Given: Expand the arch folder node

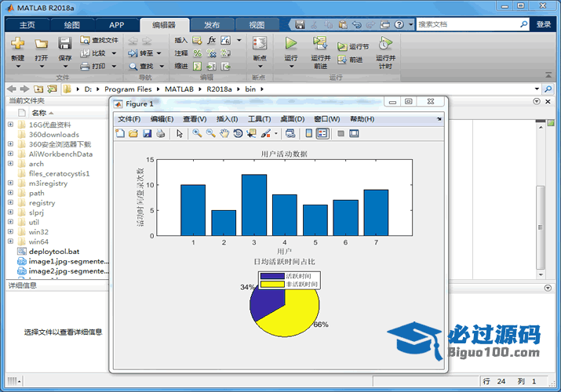Looking at the screenshot, I should point(11,163).
